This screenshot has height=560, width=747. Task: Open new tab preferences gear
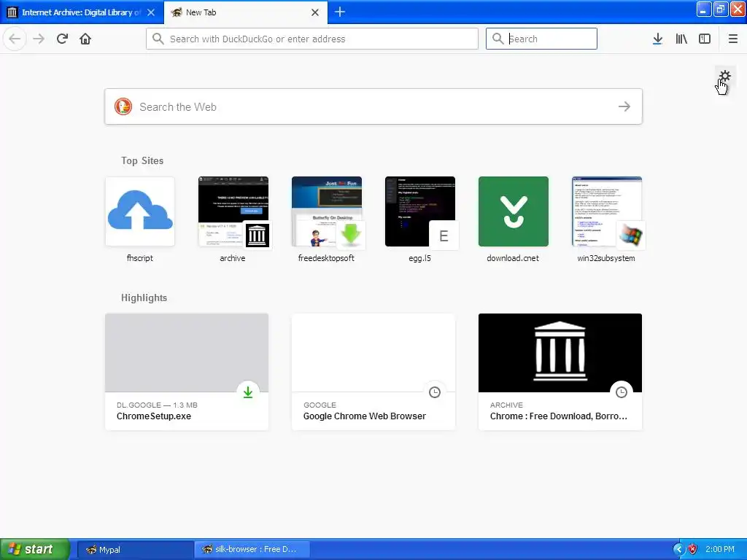pos(724,76)
